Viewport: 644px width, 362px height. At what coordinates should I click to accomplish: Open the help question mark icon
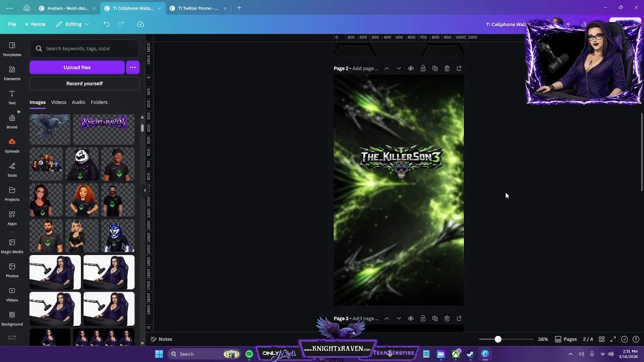pyautogui.click(x=636, y=339)
